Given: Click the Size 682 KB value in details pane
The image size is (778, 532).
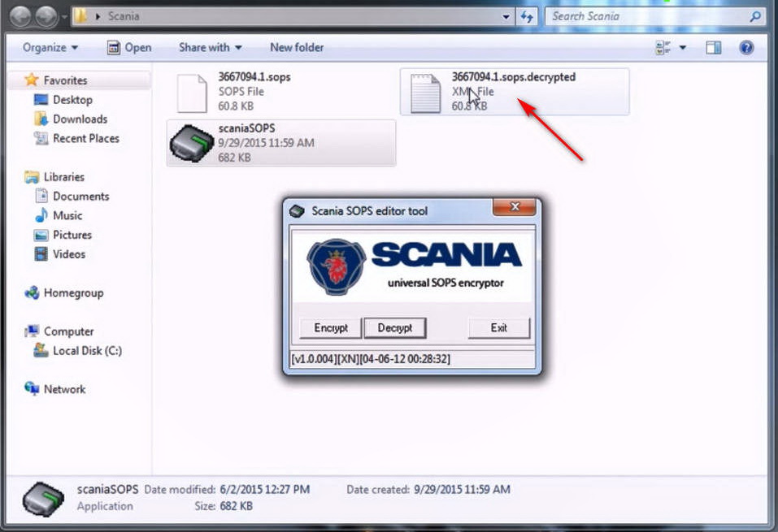Looking at the screenshot, I should [237, 506].
